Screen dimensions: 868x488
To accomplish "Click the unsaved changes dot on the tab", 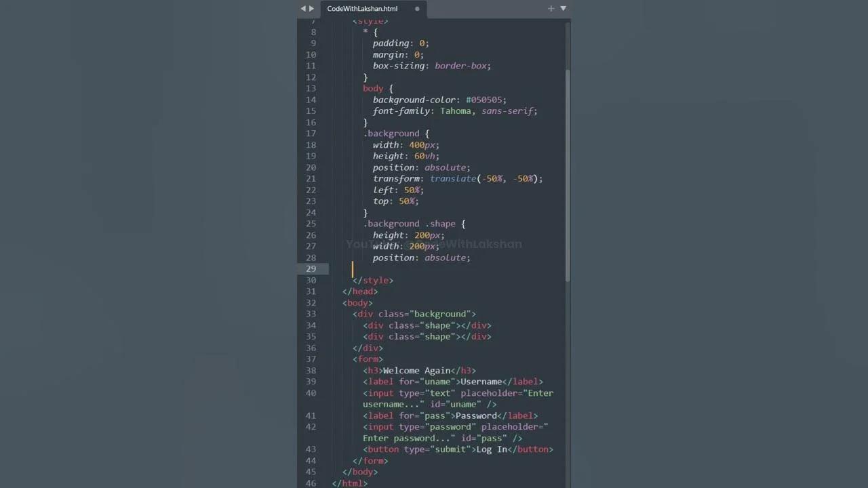I will pos(417,9).
